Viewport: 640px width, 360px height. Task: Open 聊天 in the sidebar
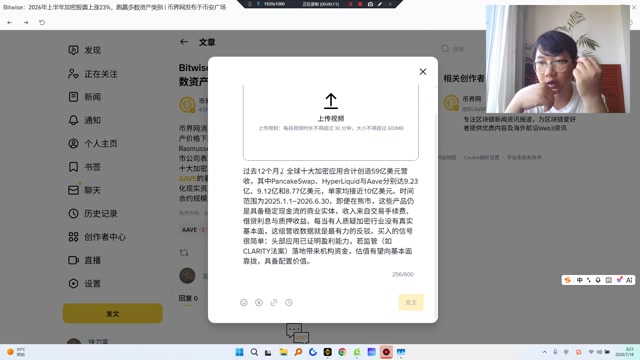tap(84, 190)
